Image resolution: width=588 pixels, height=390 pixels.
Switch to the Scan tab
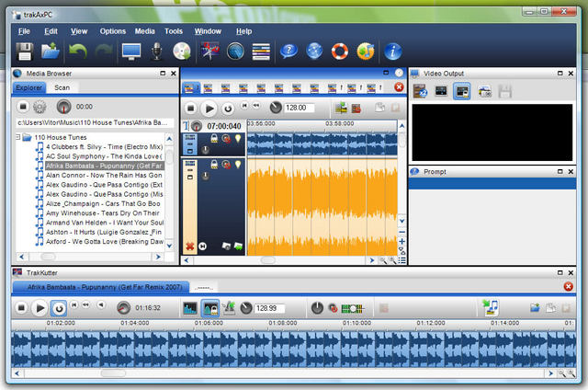pyautogui.click(x=62, y=87)
